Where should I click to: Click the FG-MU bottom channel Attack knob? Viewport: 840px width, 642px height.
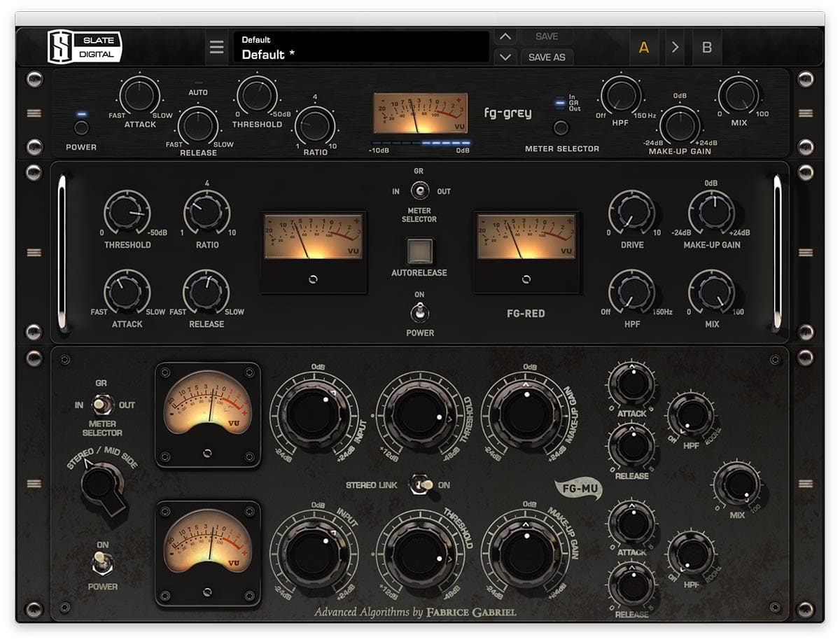632,523
